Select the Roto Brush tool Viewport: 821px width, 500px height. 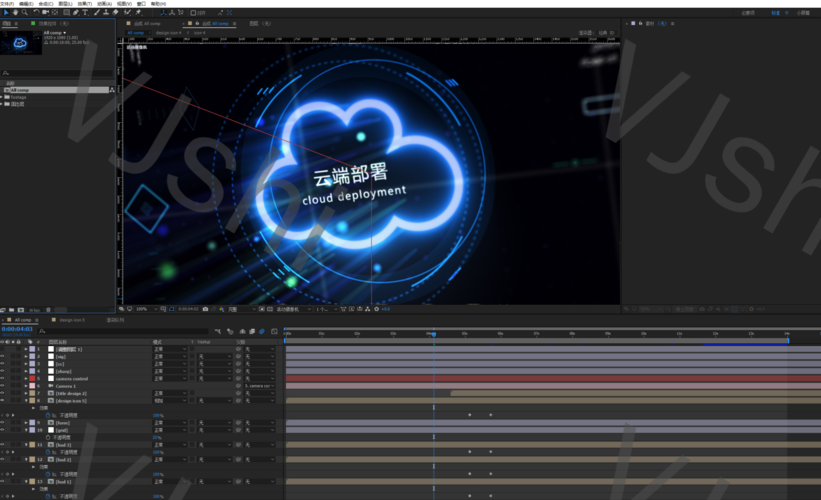127,12
